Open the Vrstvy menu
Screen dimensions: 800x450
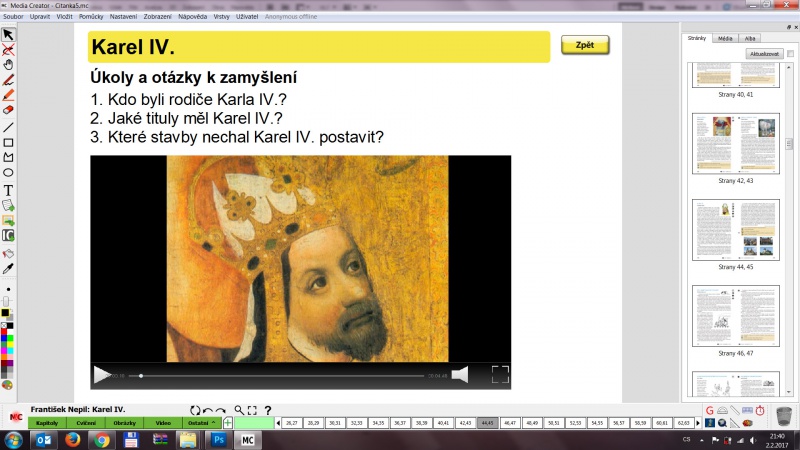221,17
